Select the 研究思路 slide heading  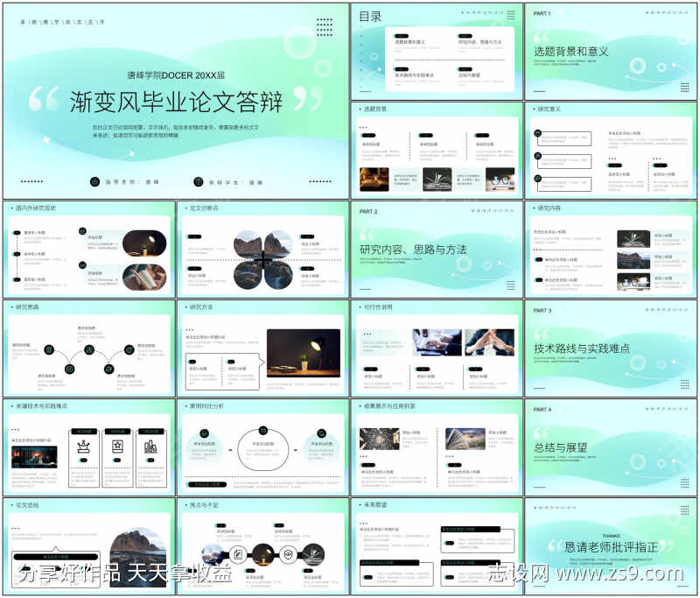click(27, 307)
